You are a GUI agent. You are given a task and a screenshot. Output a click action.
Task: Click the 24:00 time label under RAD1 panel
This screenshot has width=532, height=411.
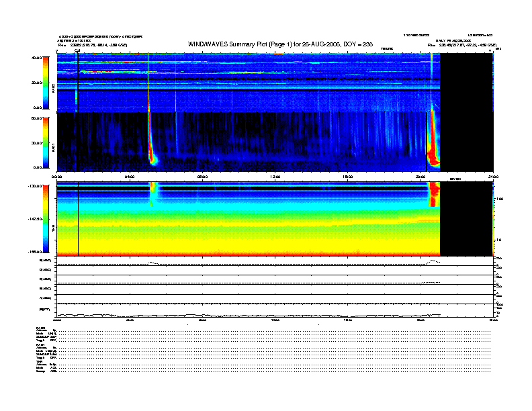click(x=493, y=177)
